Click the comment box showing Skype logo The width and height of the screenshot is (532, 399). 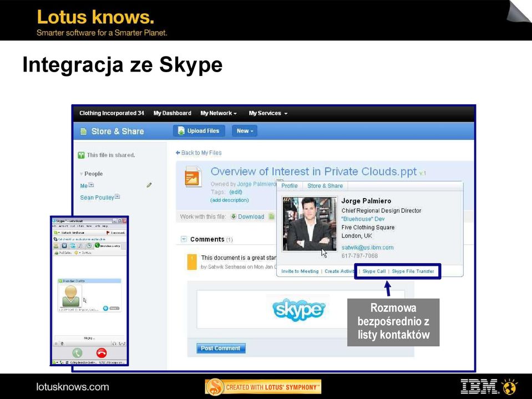301,309
